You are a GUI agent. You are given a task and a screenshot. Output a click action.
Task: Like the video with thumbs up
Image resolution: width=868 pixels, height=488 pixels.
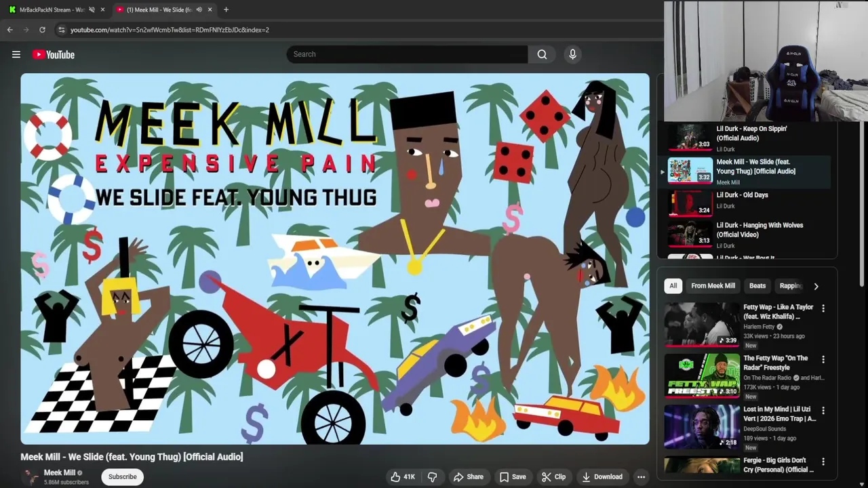coord(403,476)
